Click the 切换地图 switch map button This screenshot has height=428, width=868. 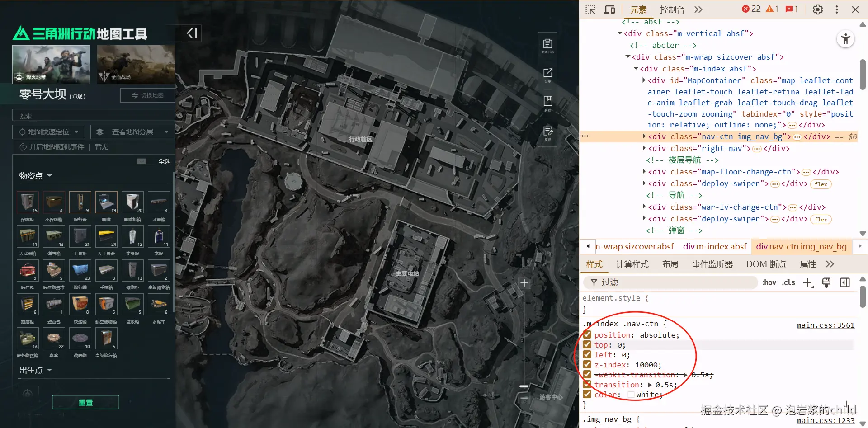coord(148,95)
